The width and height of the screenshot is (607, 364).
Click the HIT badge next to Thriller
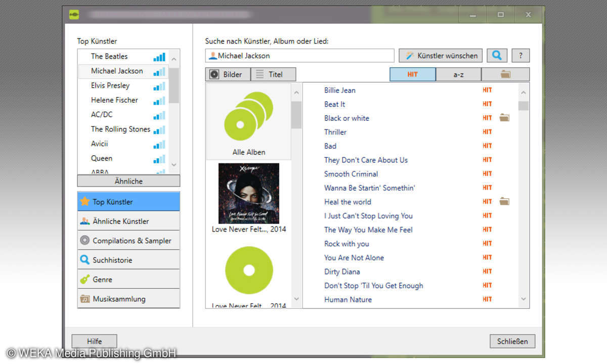click(x=487, y=132)
